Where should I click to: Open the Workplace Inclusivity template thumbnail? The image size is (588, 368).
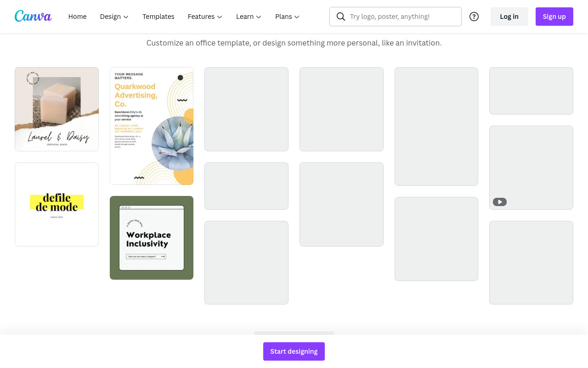tap(152, 238)
